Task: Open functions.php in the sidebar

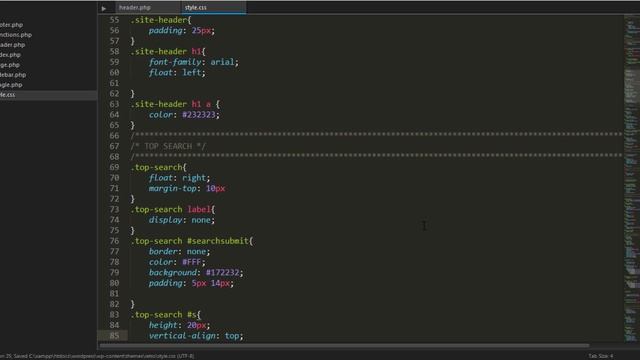Action: point(16,35)
